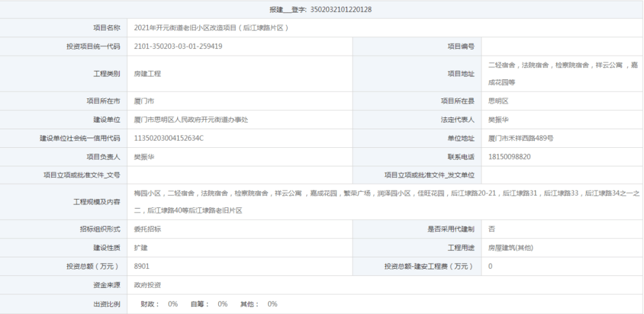Viewport: 644px width, 314px height.
Task: Select the credit code 11350203004152634C
Action: [169, 138]
